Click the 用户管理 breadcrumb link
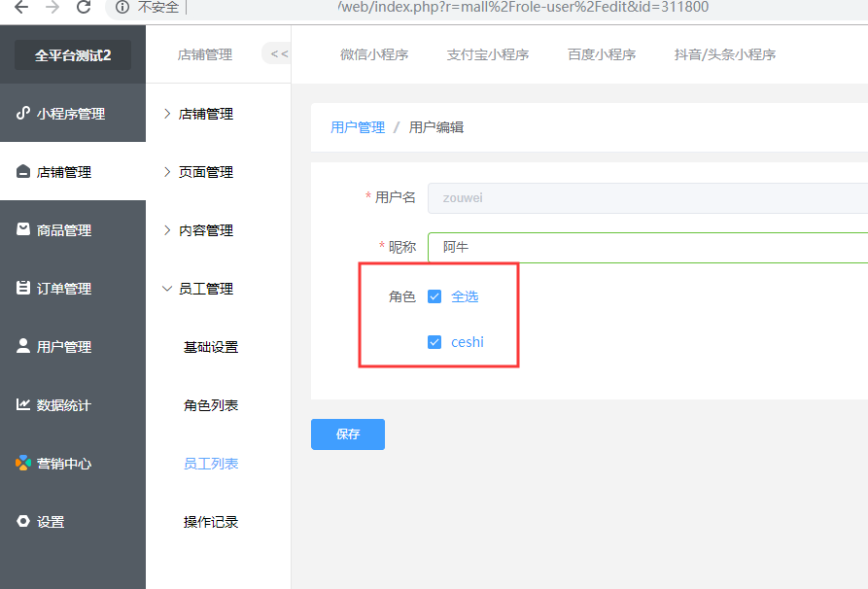868x589 pixels. pos(358,127)
